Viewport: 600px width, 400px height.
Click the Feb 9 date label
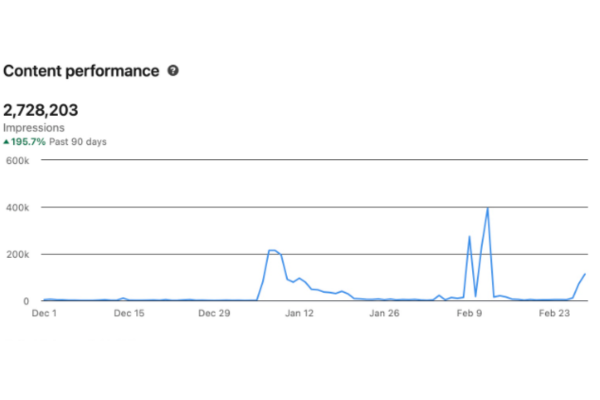[x=470, y=313]
